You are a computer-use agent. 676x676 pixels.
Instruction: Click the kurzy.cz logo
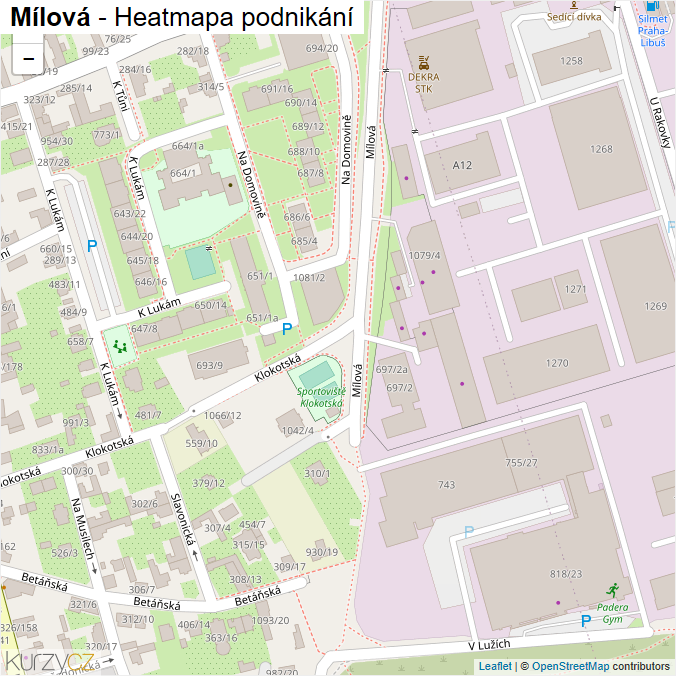point(50,661)
